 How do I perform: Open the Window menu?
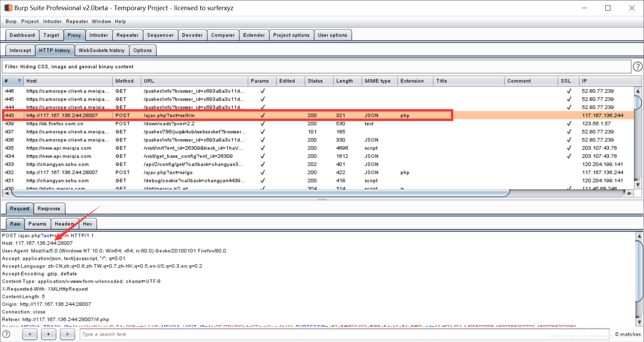click(x=101, y=21)
